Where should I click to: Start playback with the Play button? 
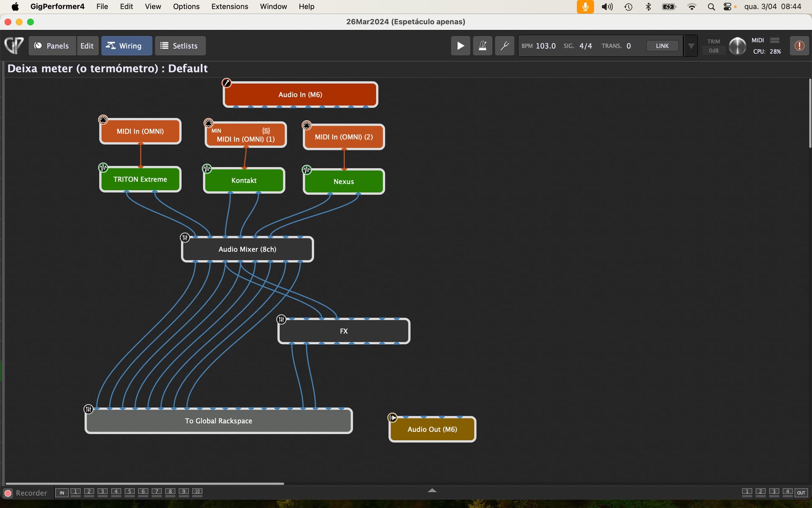coord(461,46)
